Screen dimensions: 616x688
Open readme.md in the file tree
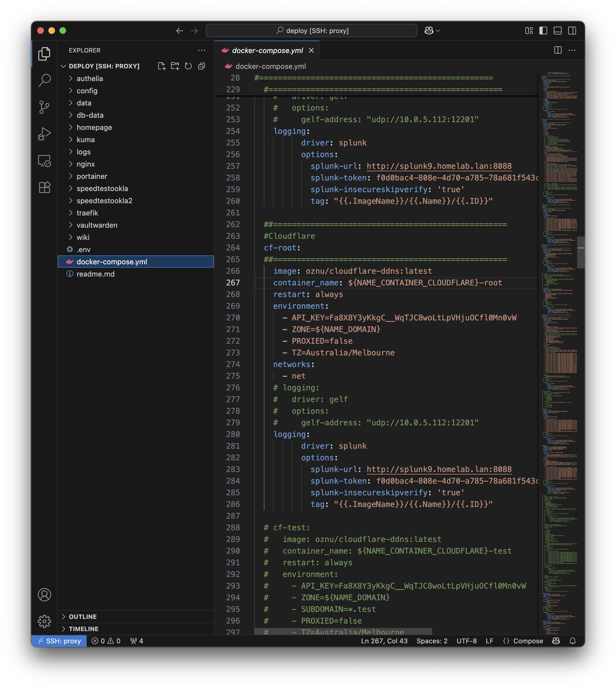click(96, 274)
